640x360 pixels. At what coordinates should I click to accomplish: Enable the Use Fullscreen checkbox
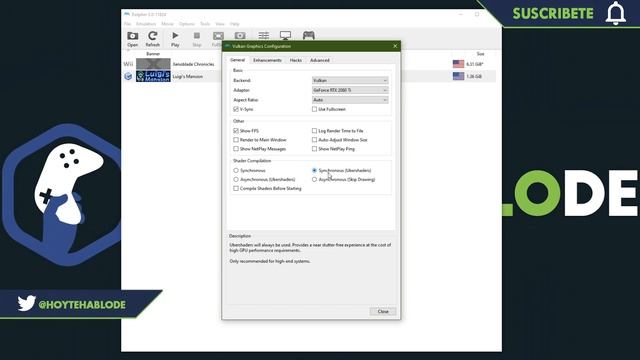[314, 109]
